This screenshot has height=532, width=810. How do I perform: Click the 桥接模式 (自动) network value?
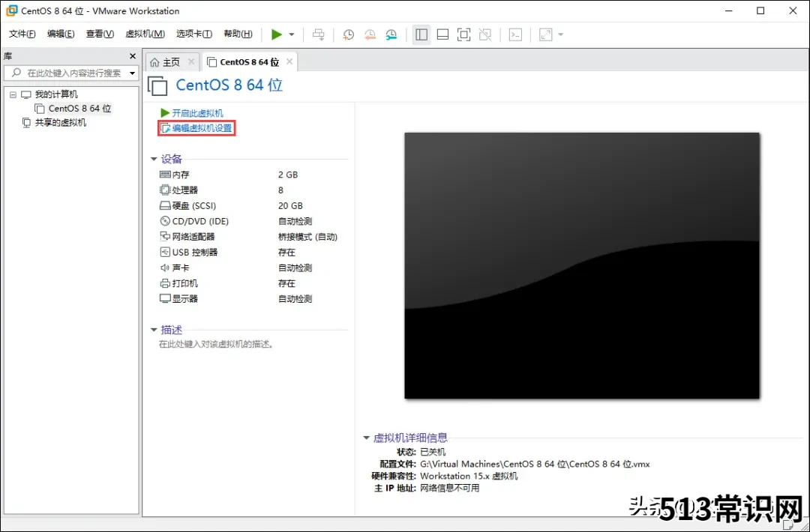tap(308, 237)
